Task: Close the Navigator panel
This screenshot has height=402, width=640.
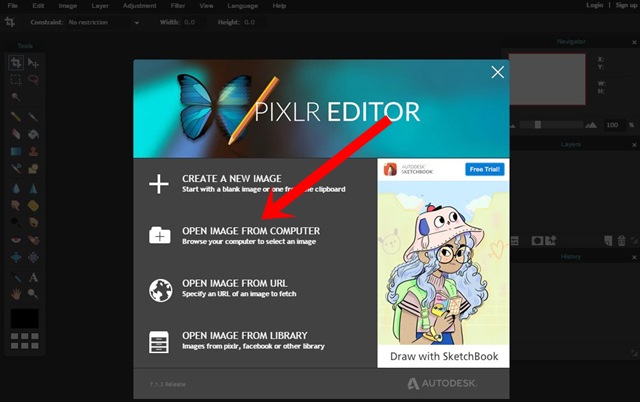Action: tap(634, 42)
